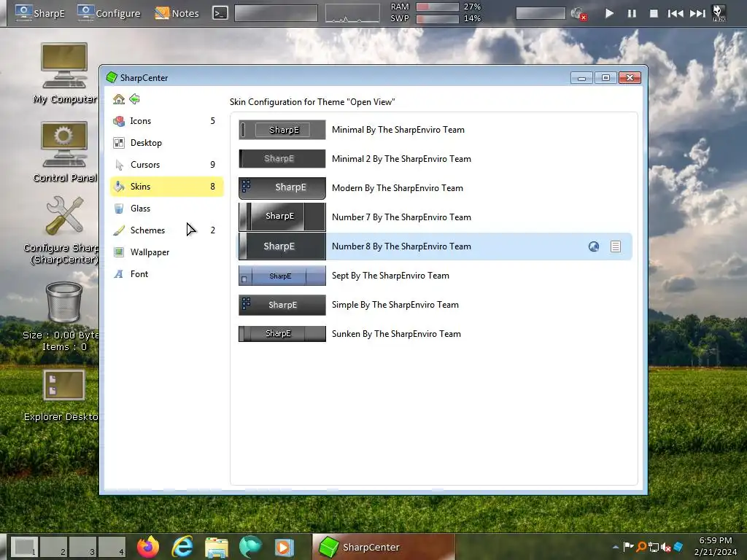Click the clock showing 6:59 PM
The image size is (747, 560).
715,546
